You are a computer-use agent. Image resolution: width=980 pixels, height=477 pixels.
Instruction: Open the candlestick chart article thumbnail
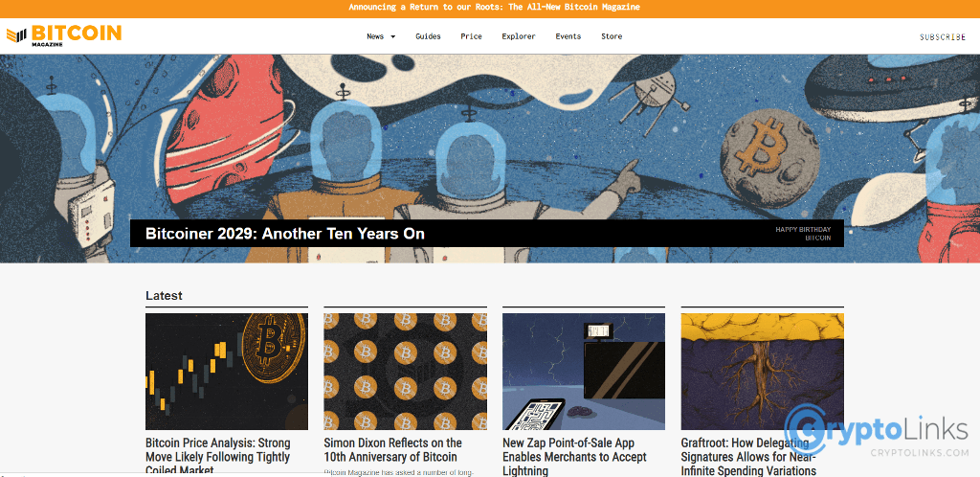226,372
